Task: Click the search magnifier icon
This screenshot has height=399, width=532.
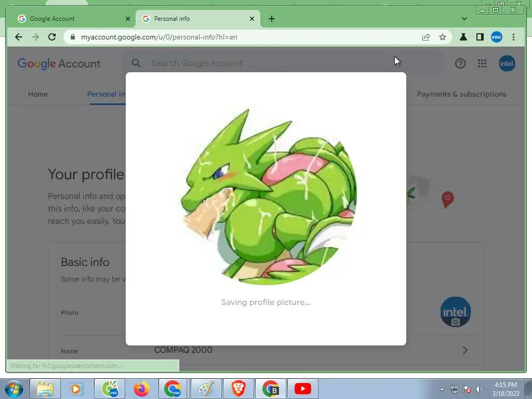Action: 136,63
